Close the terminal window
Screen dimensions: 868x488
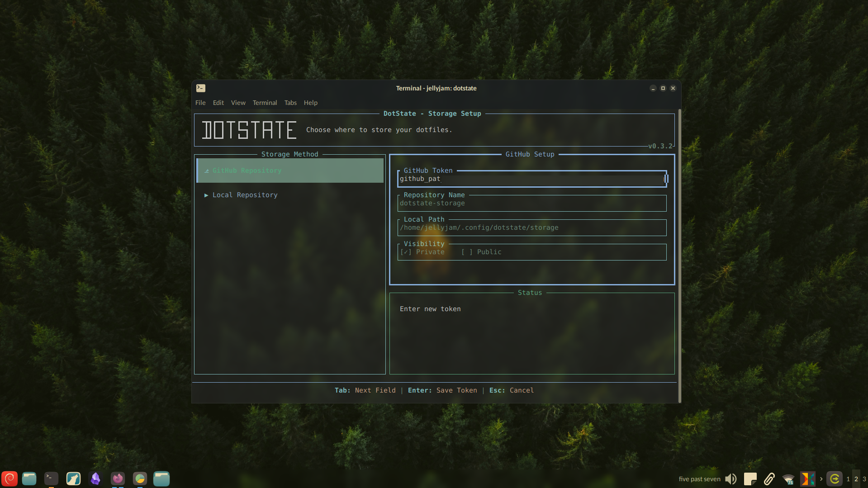point(673,88)
